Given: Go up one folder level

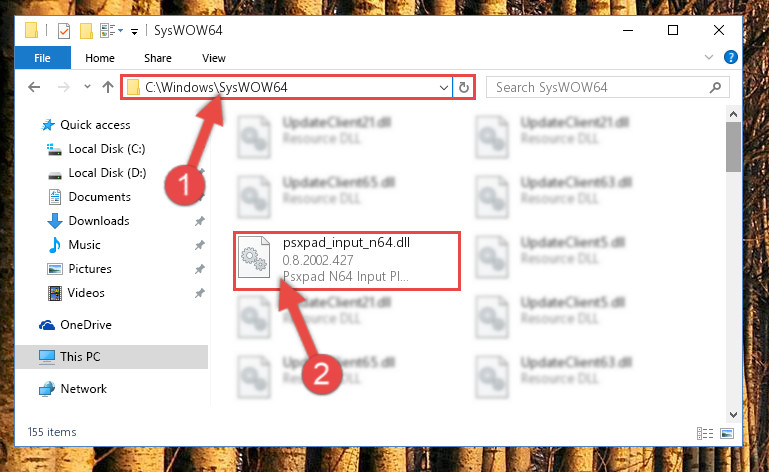Looking at the screenshot, I should tap(108, 87).
